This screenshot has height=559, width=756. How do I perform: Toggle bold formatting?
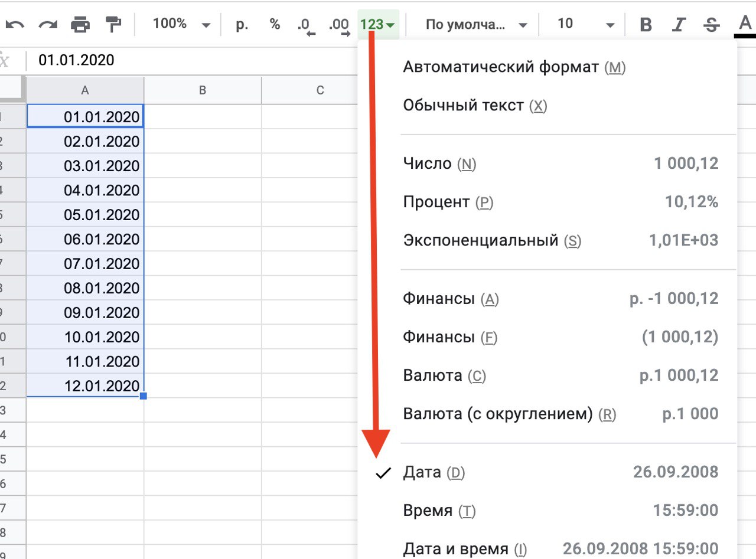[x=646, y=25]
